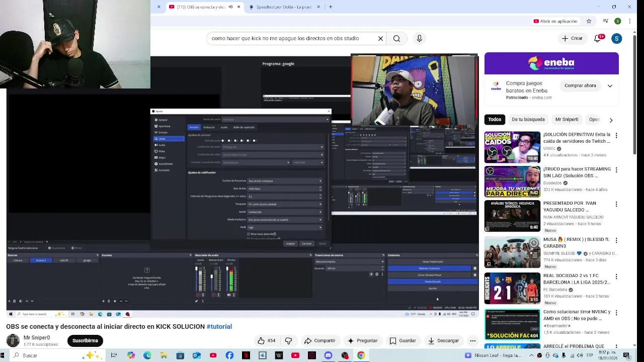
Task: Select the Todos filter chip
Action: pos(495,120)
